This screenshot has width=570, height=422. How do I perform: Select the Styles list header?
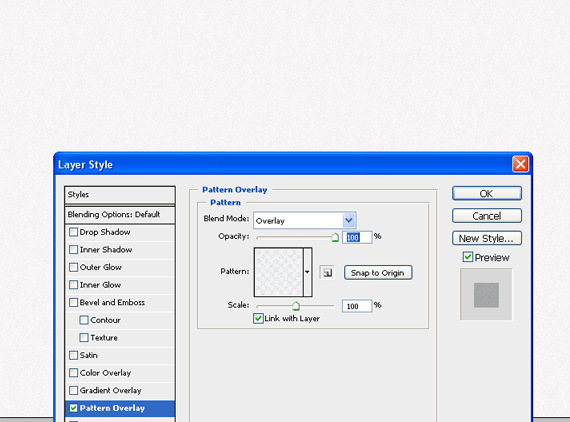[120, 195]
